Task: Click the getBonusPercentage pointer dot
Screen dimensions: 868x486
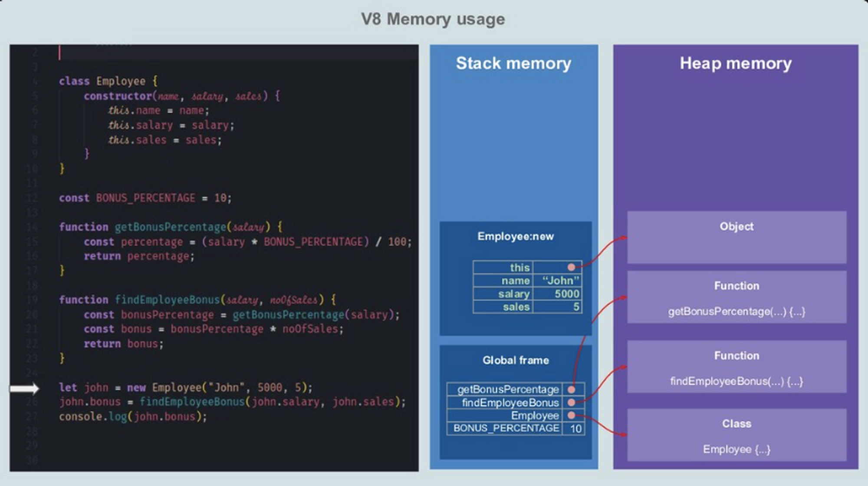Action: [571, 389]
